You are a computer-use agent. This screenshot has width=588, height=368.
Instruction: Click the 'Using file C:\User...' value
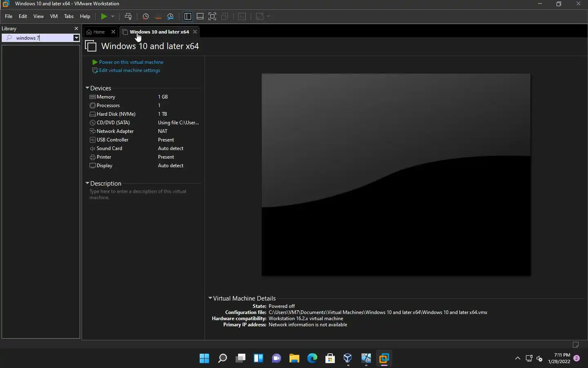178,123
